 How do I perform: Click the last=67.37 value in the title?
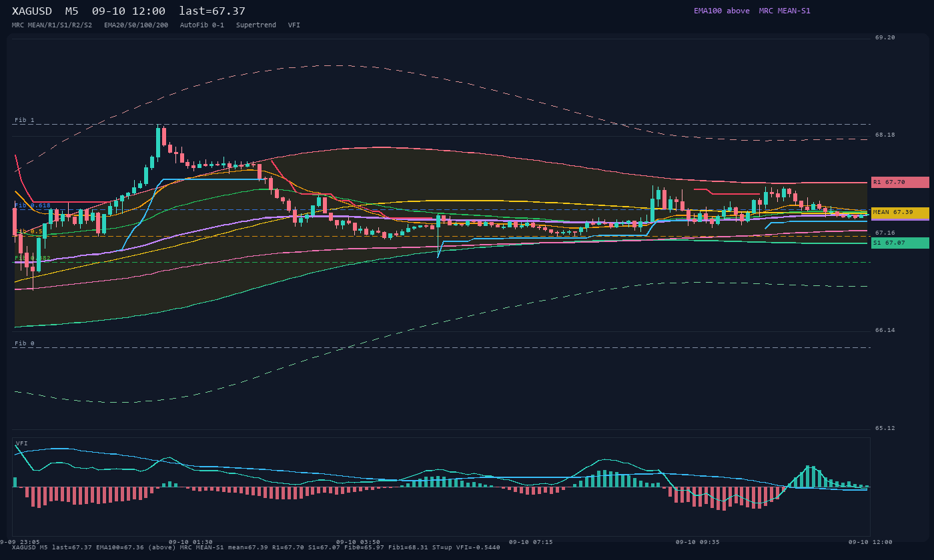tap(212, 11)
